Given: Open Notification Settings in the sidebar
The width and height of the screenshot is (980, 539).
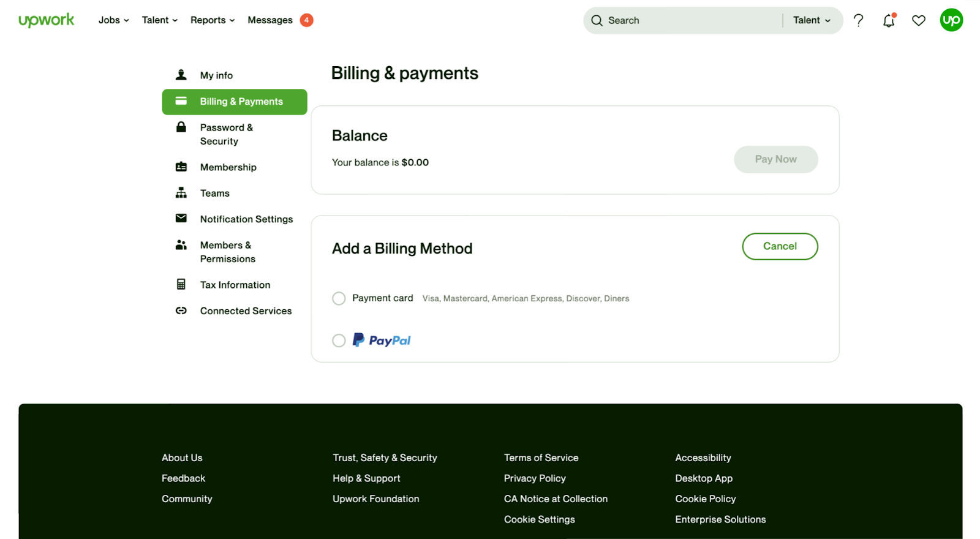Looking at the screenshot, I should point(246,219).
